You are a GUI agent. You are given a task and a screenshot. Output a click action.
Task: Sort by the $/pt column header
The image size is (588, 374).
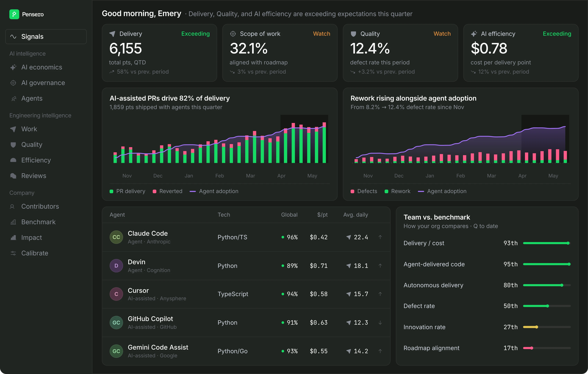coord(322,215)
